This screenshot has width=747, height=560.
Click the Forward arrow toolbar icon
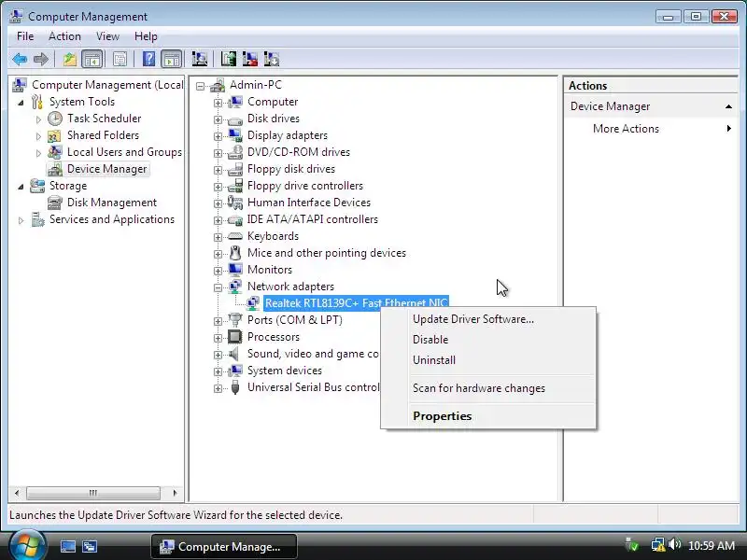(40, 59)
